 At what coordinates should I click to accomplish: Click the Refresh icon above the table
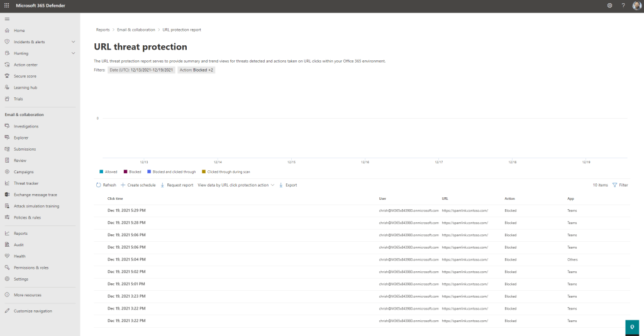click(99, 185)
